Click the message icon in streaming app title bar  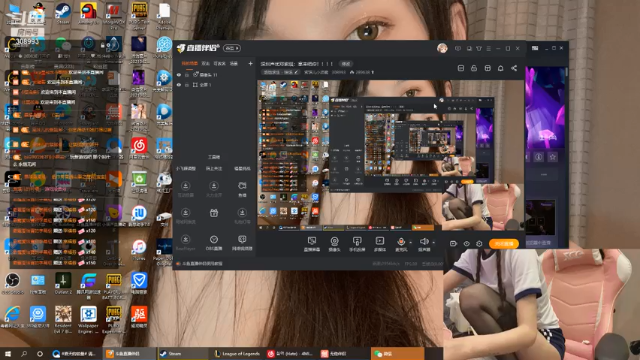coord(458,48)
